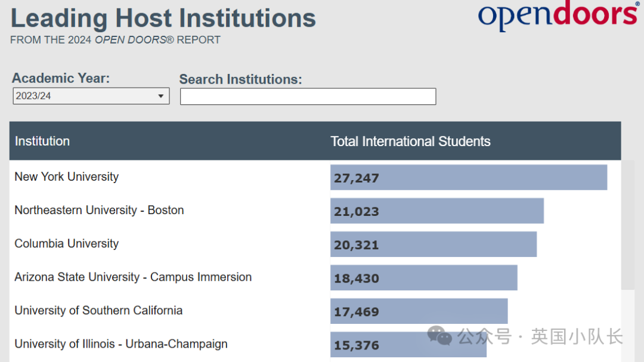644x362 pixels.
Task: Click the Total International Students column header
Action: (410, 141)
